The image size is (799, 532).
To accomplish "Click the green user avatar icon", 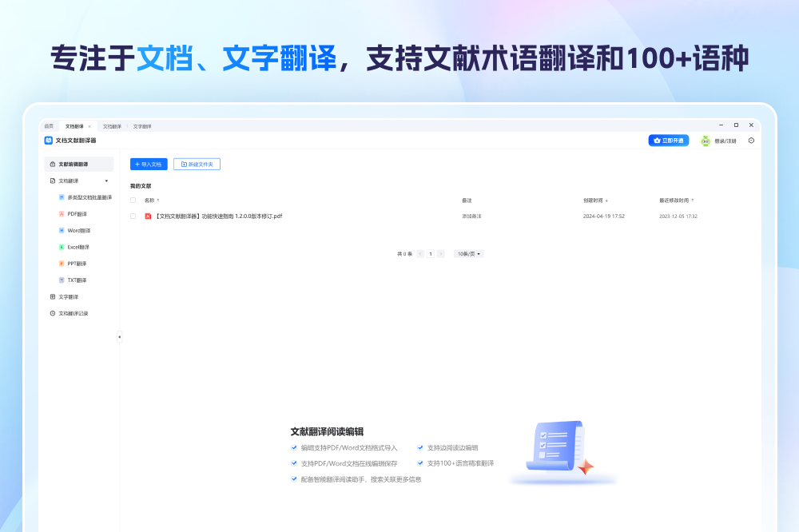I will point(706,141).
